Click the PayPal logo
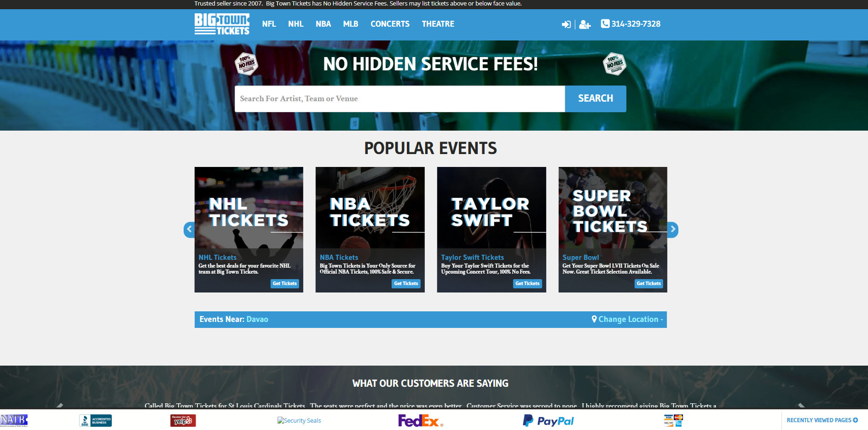Image resolution: width=868 pixels, height=430 pixels. click(548, 420)
